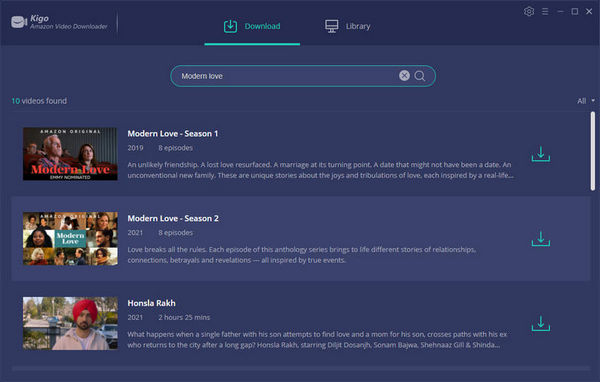The image size is (600, 382).
Task: Open the settings gear icon
Action: 529,11
